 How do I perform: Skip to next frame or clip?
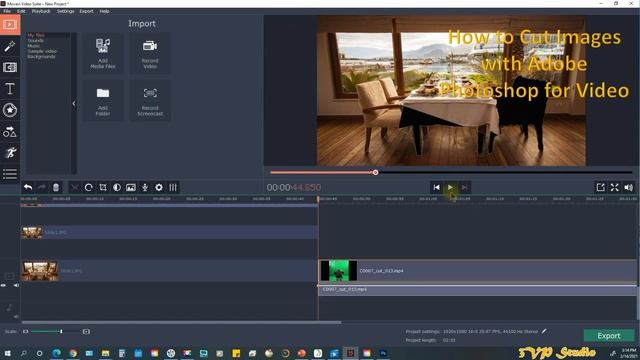464,187
